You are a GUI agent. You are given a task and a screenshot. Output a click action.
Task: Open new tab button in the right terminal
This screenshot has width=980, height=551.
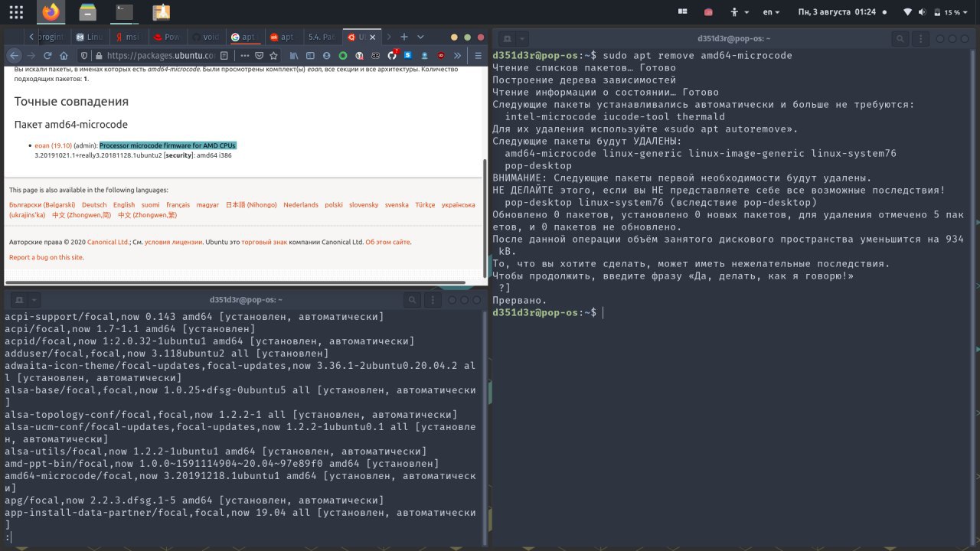point(505,38)
